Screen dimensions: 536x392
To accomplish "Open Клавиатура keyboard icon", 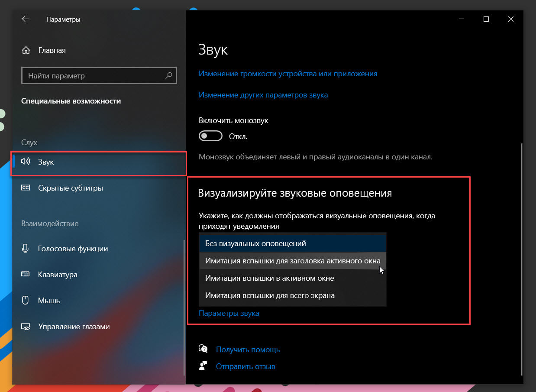I will click(26, 275).
